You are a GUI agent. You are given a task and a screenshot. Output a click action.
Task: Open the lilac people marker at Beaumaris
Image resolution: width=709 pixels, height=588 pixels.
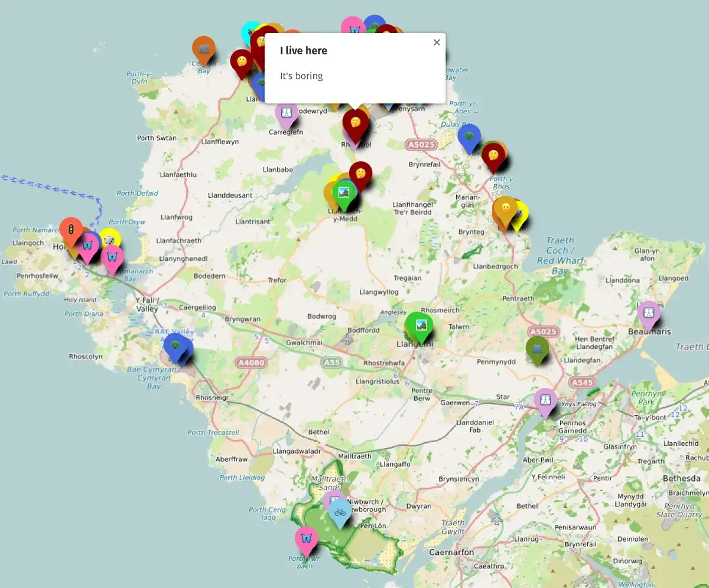(x=649, y=312)
